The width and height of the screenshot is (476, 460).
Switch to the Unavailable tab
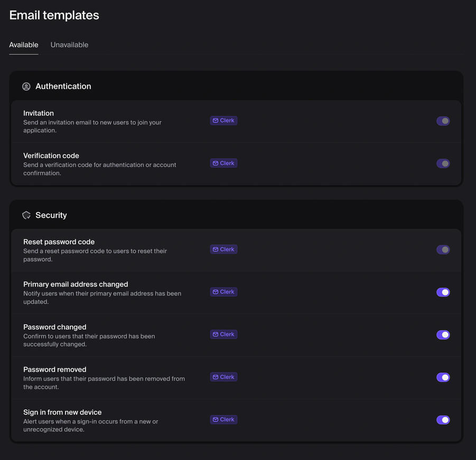69,44
